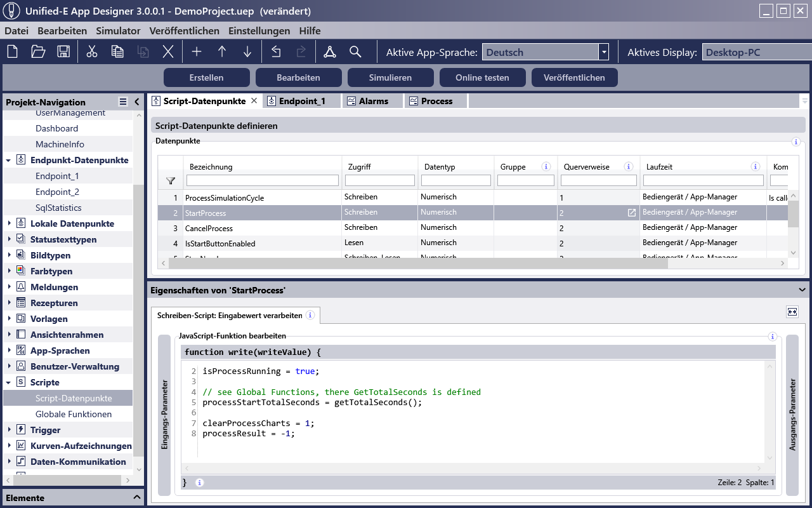Click the Datentyp filter input field

[x=456, y=181]
